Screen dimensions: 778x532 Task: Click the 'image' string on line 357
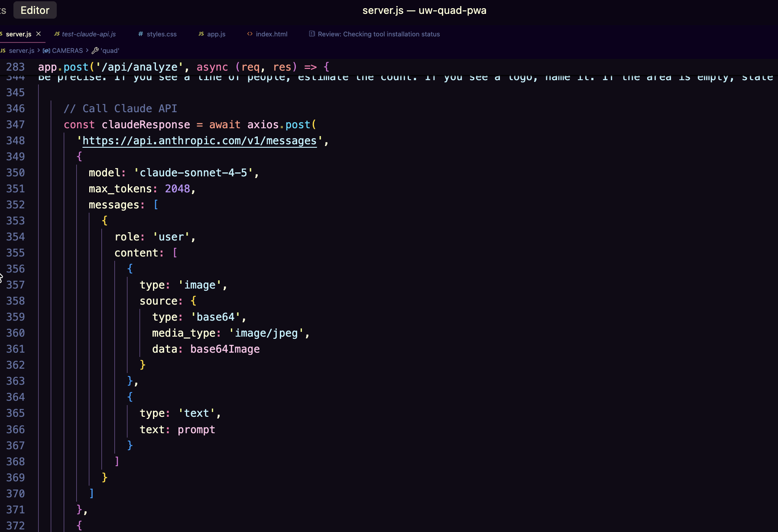coord(200,285)
